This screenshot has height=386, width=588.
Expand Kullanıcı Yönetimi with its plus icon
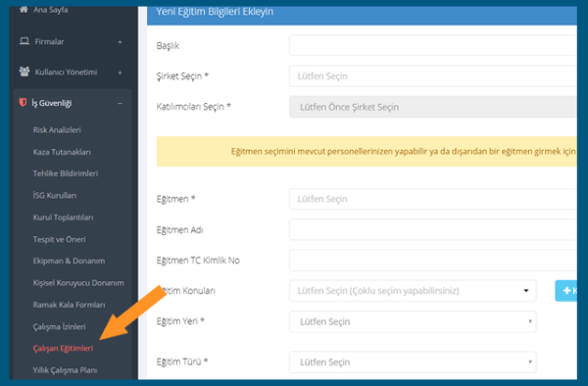[x=120, y=72]
